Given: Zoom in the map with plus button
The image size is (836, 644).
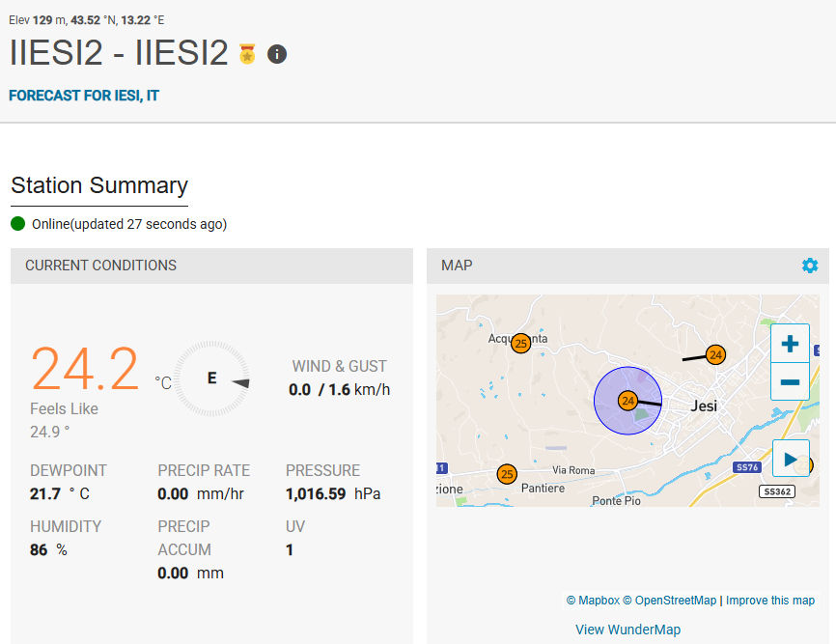Looking at the screenshot, I should click(790, 344).
